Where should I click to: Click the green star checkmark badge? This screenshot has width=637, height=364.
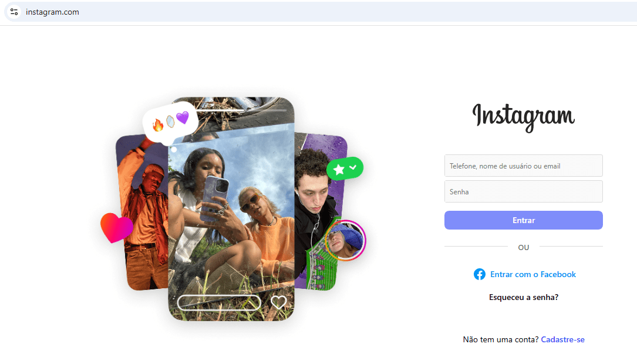pyautogui.click(x=345, y=168)
